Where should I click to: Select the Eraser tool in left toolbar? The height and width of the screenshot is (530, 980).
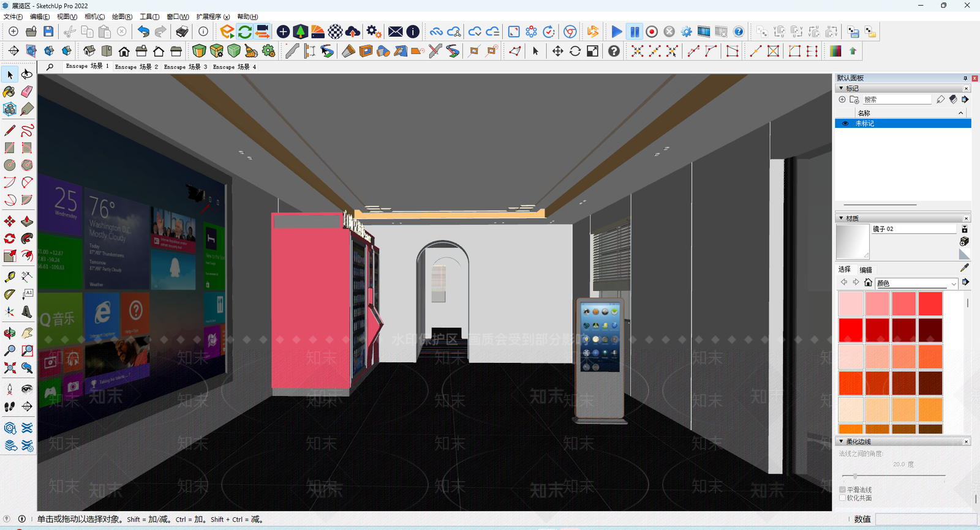point(27,92)
